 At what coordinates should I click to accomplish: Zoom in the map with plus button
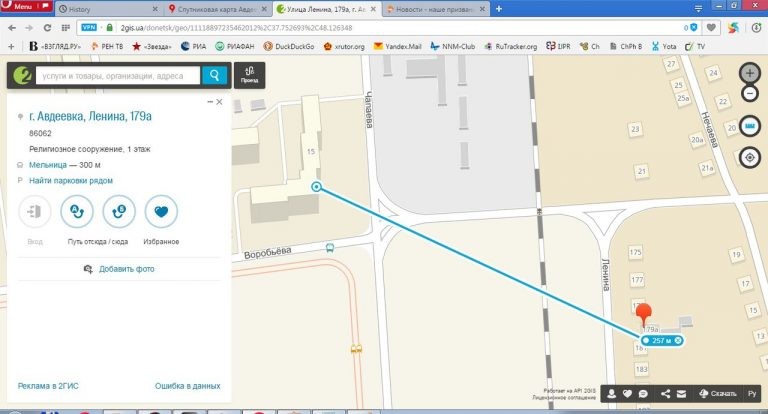[749, 73]
